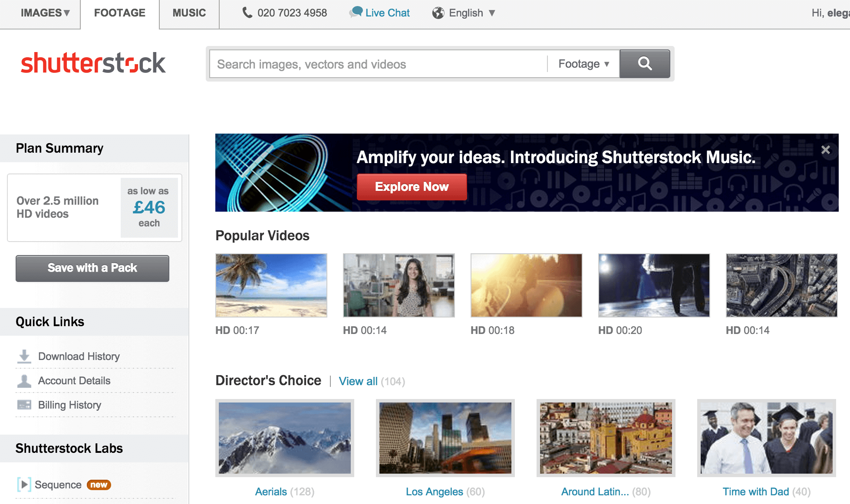Open the beach palm tree video thumbnail
Screen dimensions: 850x504
271,285
